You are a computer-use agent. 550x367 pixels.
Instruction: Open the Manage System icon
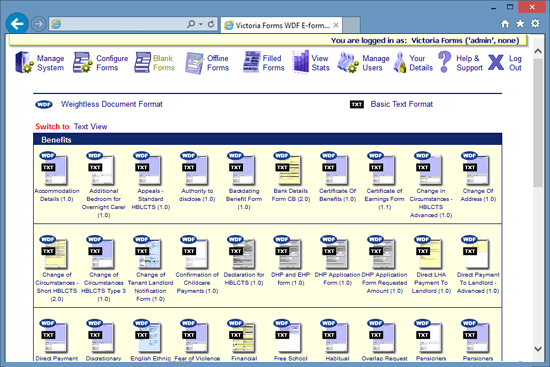24,62
